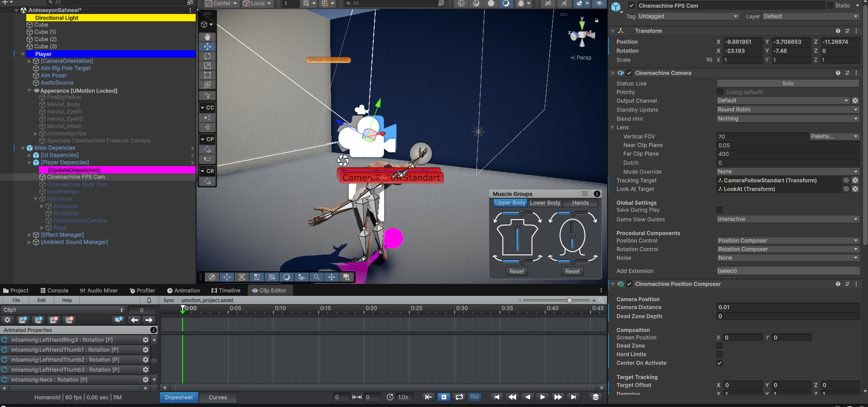The width and height of the screenshot is (868, 407).
Task: Select the Rotate tool in scene toolbar
Action: click(x=207, y=56)
